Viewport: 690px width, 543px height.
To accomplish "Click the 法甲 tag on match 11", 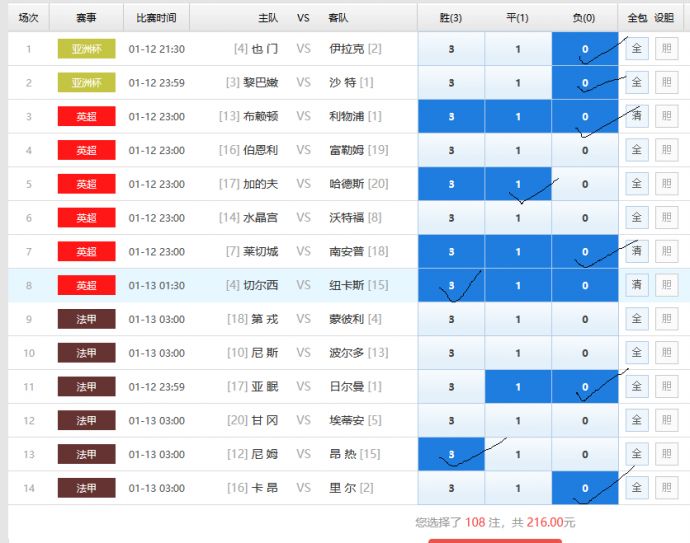I will pos(87,387).
